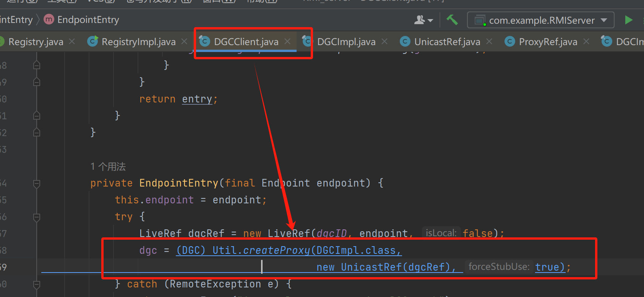The width and height of the screenshot is (644, 297).
Task: Click the forceStubUse inlay parameter hint
Action: [498, 267]
